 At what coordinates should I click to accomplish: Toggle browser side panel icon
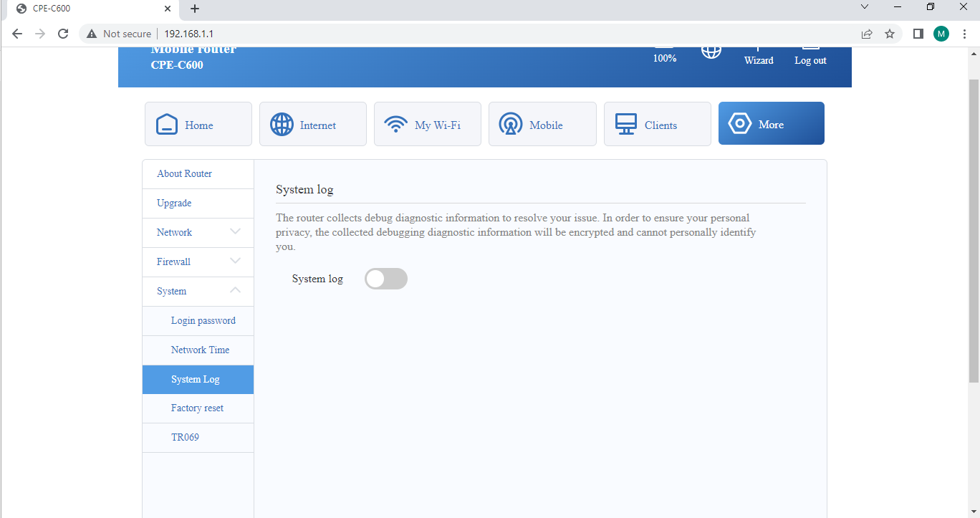pyautogui.click(x=918, y=34)
